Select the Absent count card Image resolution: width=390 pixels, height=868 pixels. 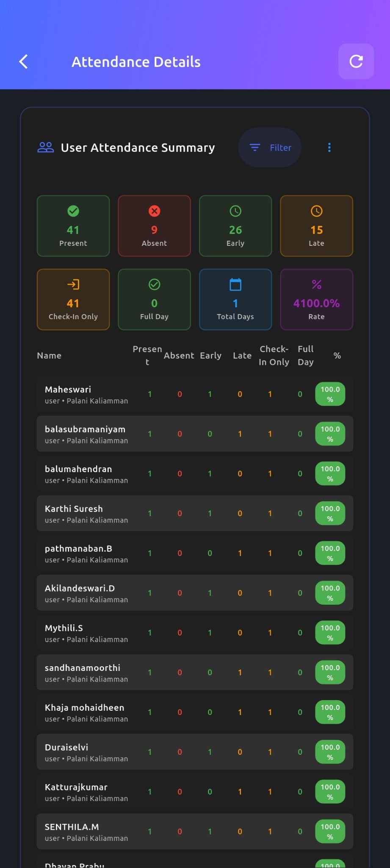click(x=154, y=226)
